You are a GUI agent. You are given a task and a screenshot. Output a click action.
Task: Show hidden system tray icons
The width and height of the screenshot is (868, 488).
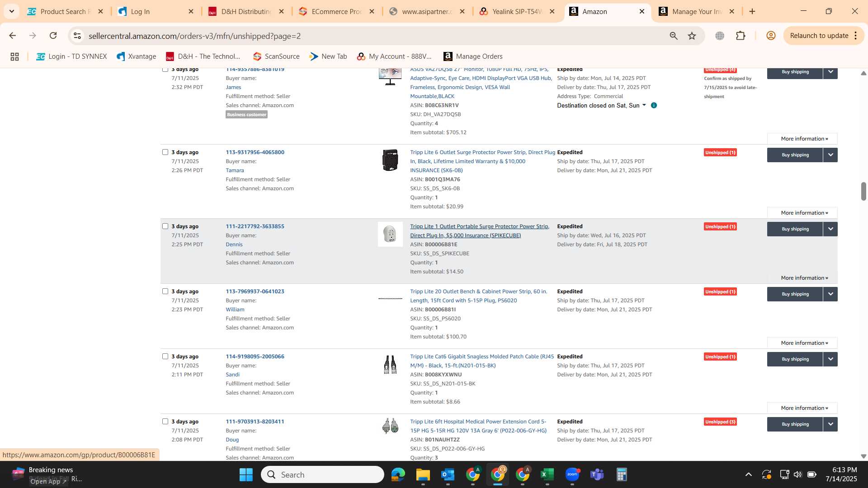pyautogui.click(x=749, y=474)
